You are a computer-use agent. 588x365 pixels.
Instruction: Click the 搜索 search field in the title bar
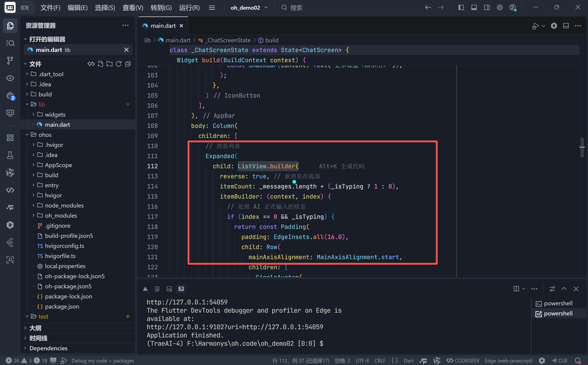(296, 8)
